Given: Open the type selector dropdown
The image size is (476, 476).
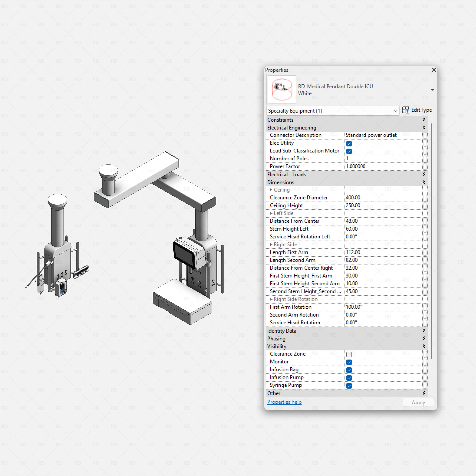Looking at the screenshot, I should 432,90.
